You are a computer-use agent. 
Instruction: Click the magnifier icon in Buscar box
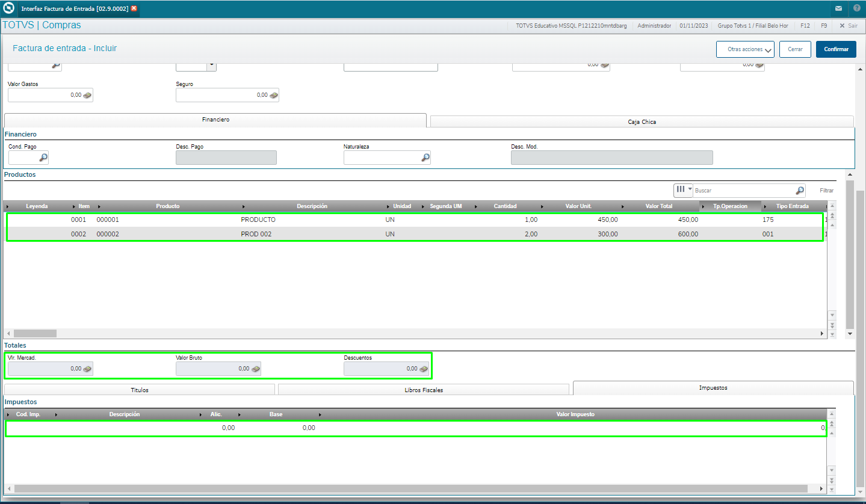point(800,191)
